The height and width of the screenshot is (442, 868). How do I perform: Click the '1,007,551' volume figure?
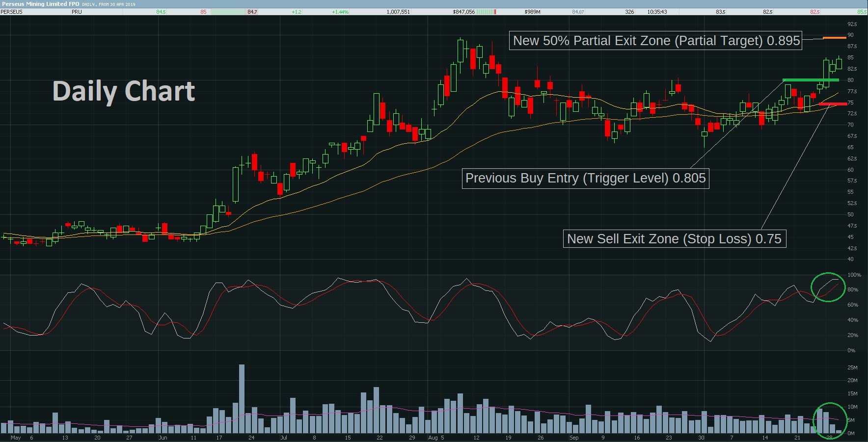(398, 12)
